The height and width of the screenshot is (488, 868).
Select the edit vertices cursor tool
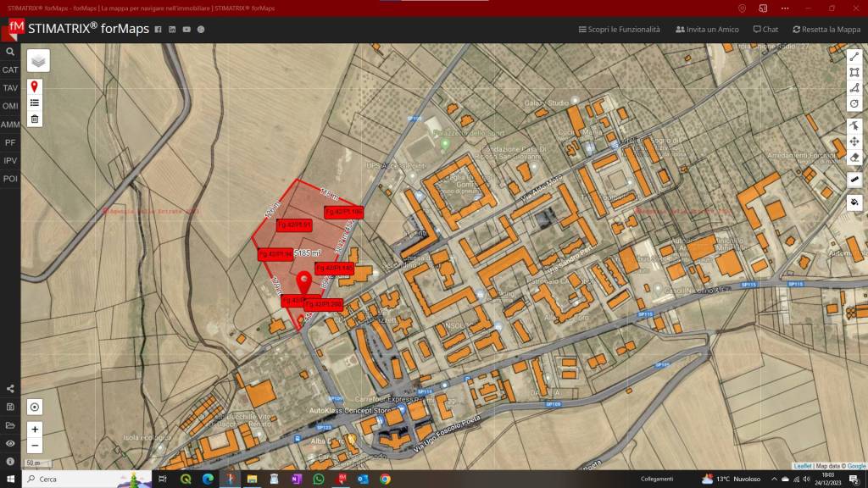854,125
